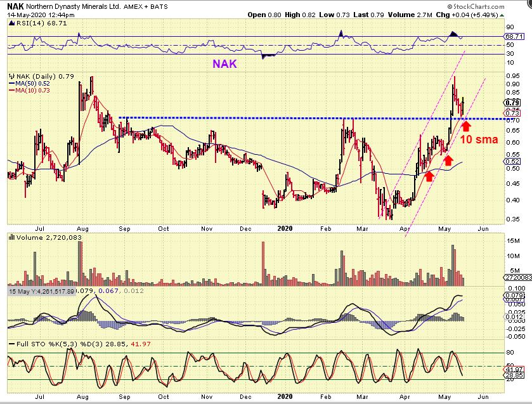Click the 0.73 moving average tag on price axis

[x=512, y=113]
